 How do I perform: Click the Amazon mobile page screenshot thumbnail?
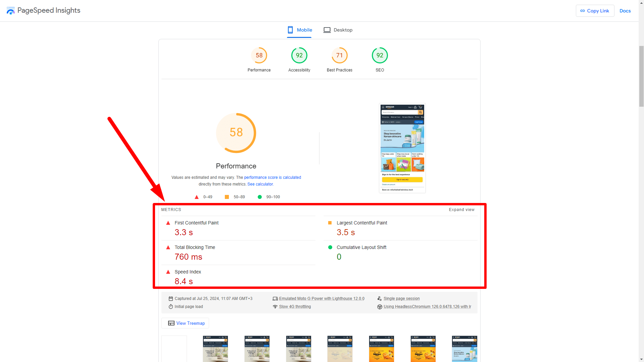(402, 148)
